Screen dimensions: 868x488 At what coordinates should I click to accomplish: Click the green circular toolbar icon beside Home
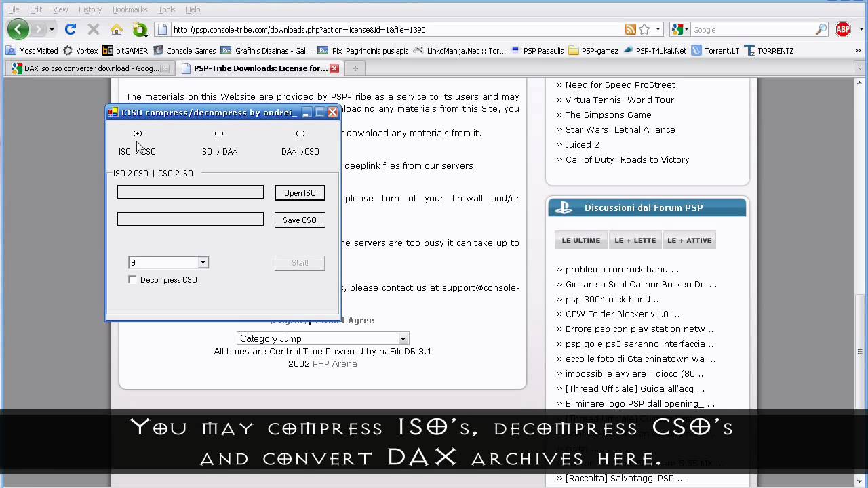[x=140, y=29]
